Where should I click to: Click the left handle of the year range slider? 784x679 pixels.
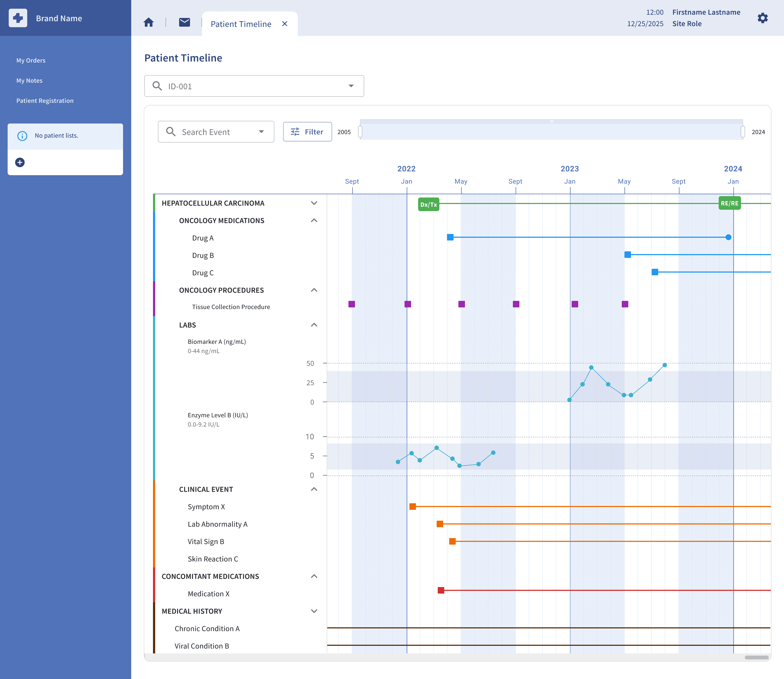(x=360, y=132)
